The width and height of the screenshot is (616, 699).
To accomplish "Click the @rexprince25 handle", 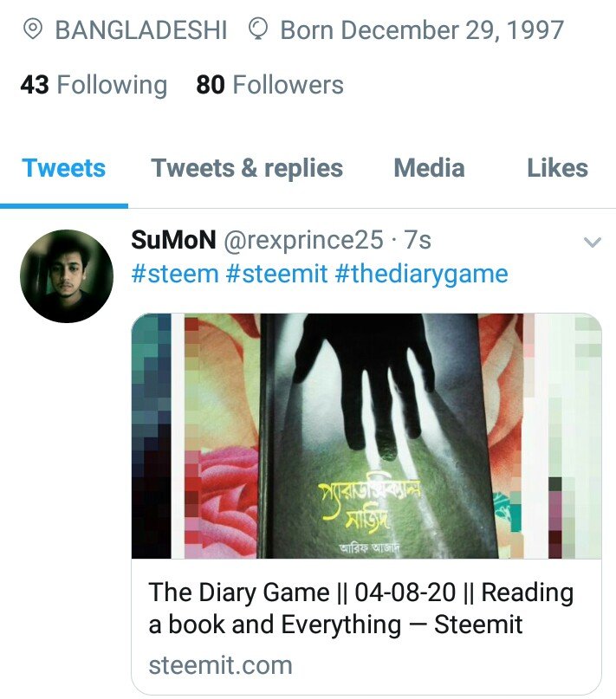I will (x=303, y=240).
